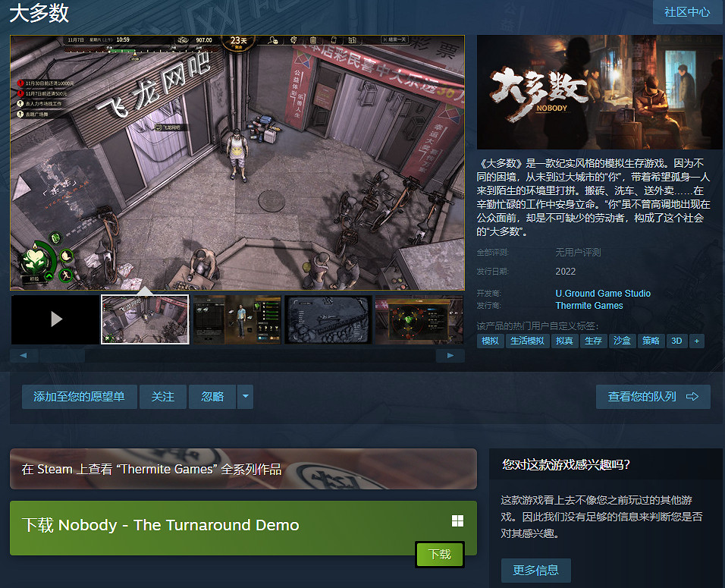Select the 沙盒 tag
The width and height of the screenshot is (725, 588).
pyautogui.click(x=622, y=341)
